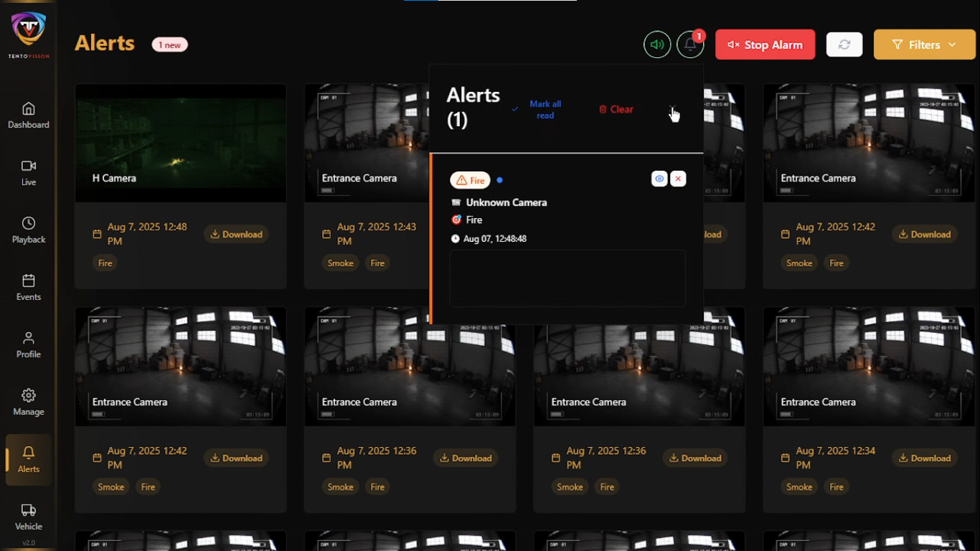This screenshot has height=551, width=980.
Task: Open the Playback section
Action: click(29, 230)
